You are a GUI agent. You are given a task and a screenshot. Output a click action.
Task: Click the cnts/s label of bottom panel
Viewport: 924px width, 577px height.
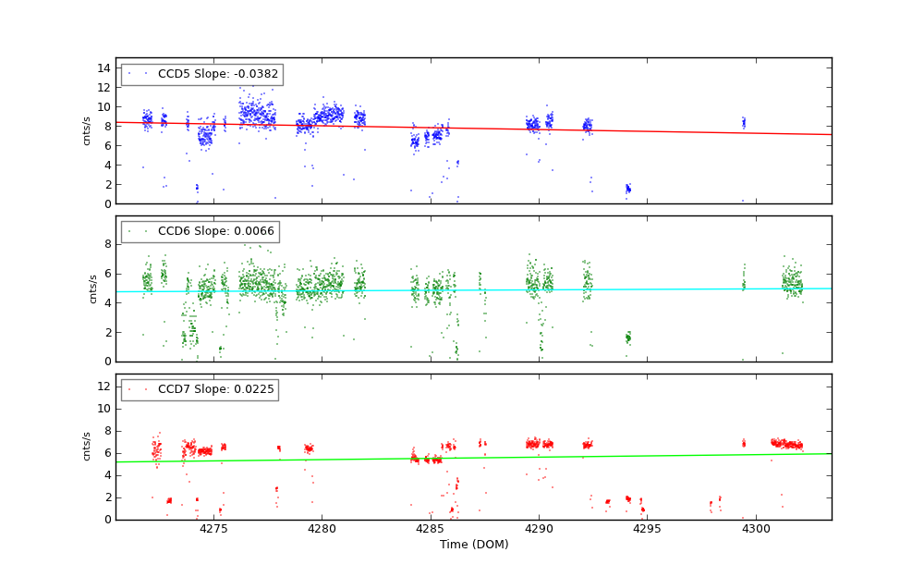(87, 446)
